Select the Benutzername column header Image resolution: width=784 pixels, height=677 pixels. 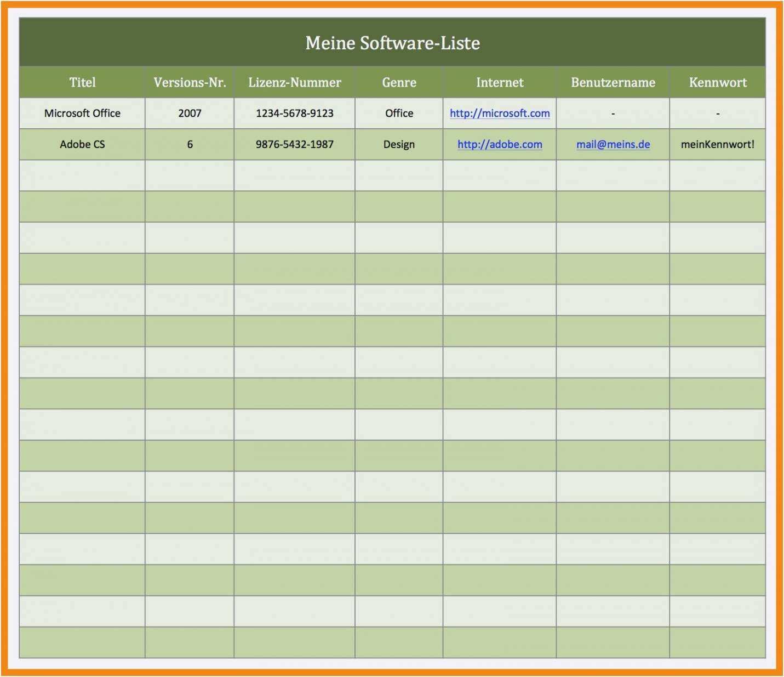[613, 83]
